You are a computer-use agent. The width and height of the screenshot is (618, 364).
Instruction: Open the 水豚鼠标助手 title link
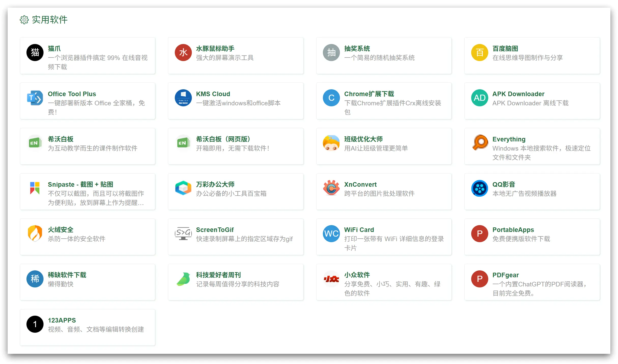tap(215, 49)
